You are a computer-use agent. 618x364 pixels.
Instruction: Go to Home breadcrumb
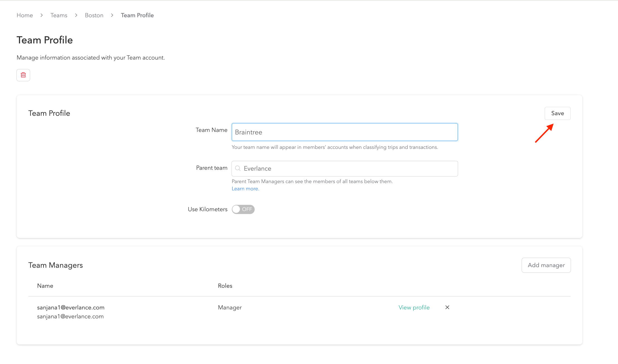tap(25, 15)
